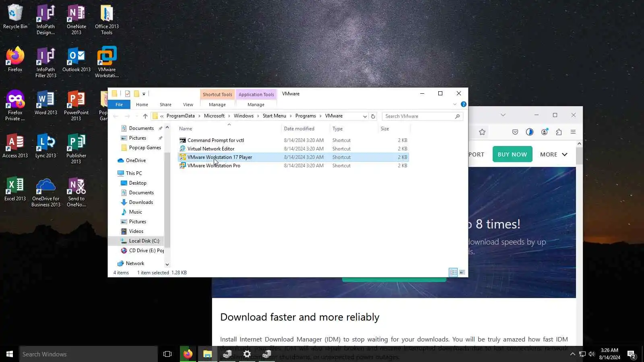Select the Excel 2013 desktop shortcut

pyautogui.click(x=15, y=189)
